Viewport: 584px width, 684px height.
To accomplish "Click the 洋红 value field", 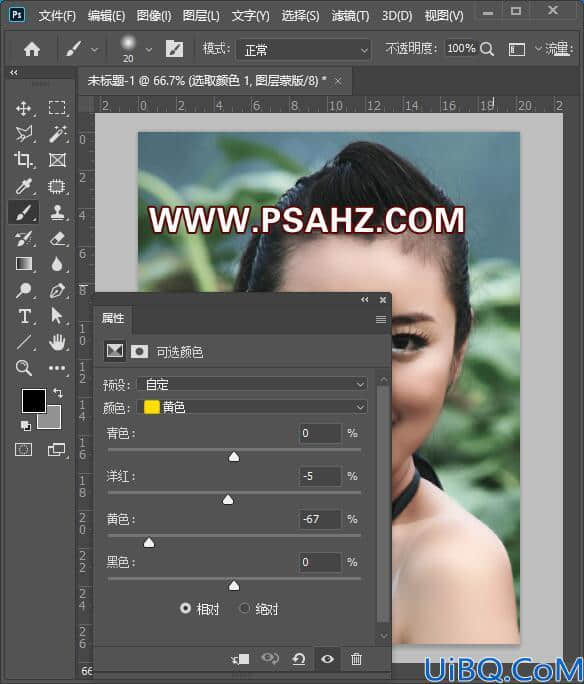I will (320, 476).
